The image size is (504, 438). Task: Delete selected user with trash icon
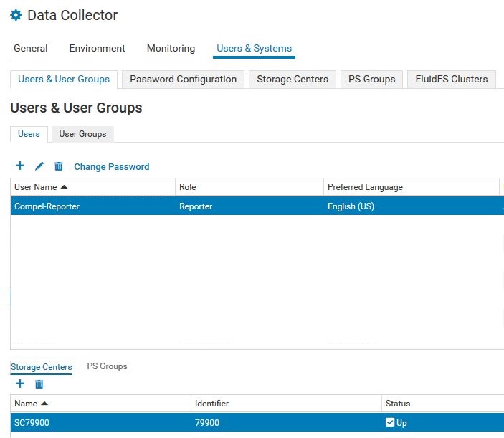click(59, 166)
